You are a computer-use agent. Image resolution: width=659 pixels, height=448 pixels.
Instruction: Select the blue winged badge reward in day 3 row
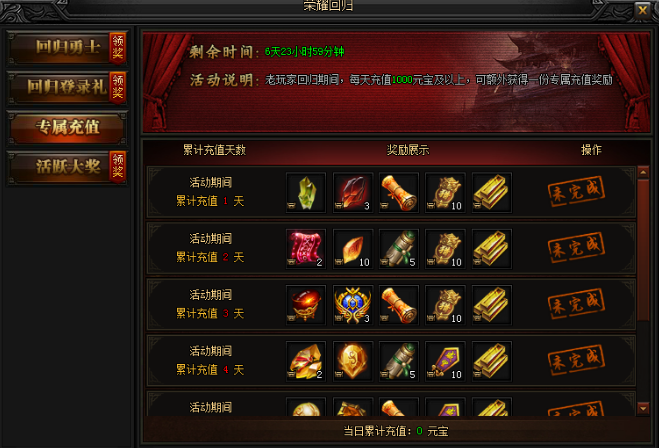click(x=353, y=305)
